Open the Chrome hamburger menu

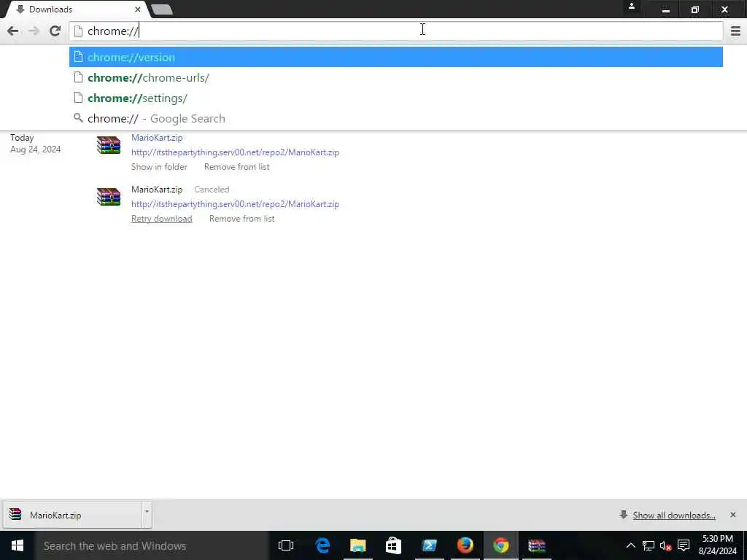pyautogui.click(x=735, y=31)
